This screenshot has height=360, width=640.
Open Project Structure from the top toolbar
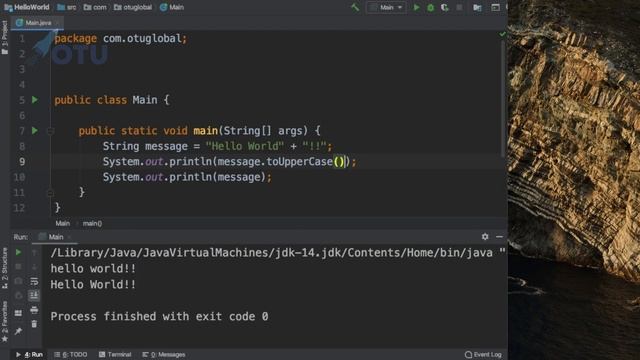coord(477,7)
